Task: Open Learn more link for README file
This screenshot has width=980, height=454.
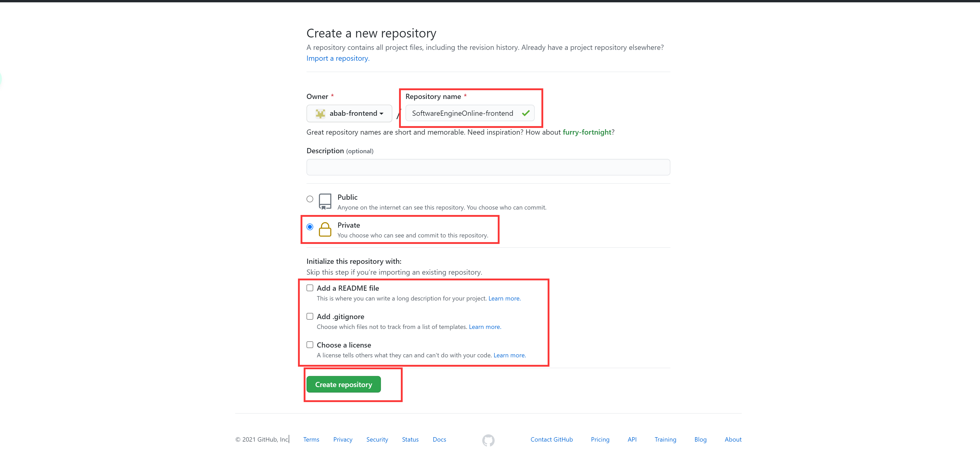Action: 504,298
